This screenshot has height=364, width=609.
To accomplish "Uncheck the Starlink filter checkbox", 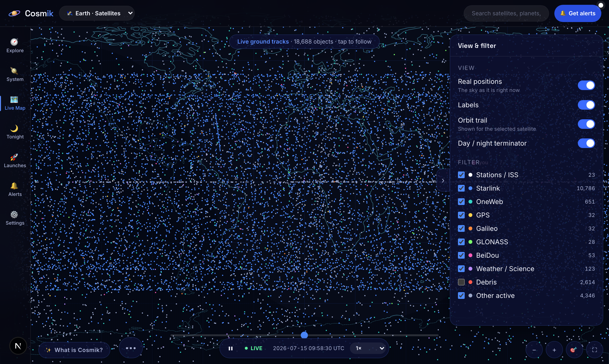I will coord(461,188).
